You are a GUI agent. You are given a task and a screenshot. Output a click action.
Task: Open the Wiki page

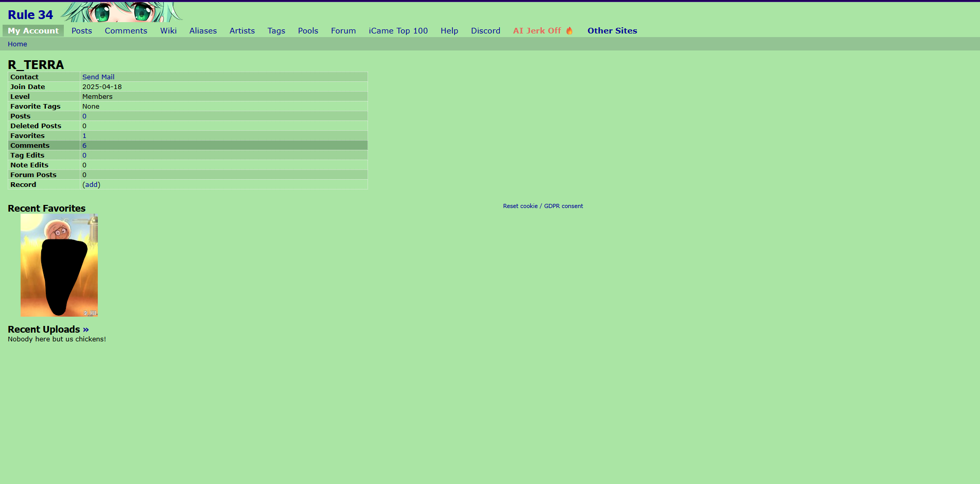pos(168,31)
